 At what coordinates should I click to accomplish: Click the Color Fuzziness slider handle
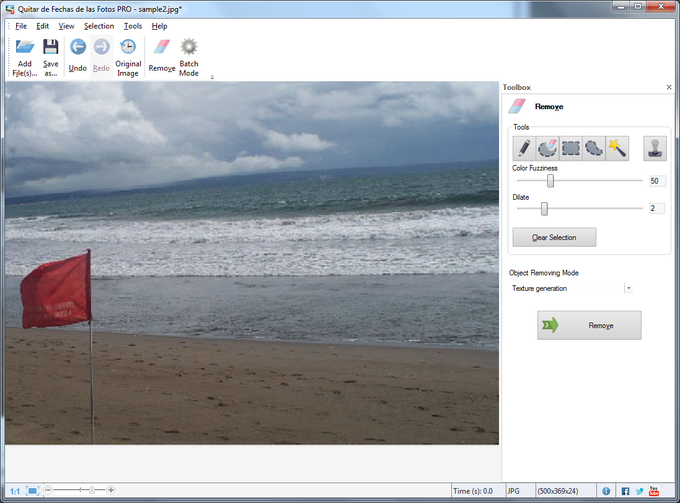point(551,181)
